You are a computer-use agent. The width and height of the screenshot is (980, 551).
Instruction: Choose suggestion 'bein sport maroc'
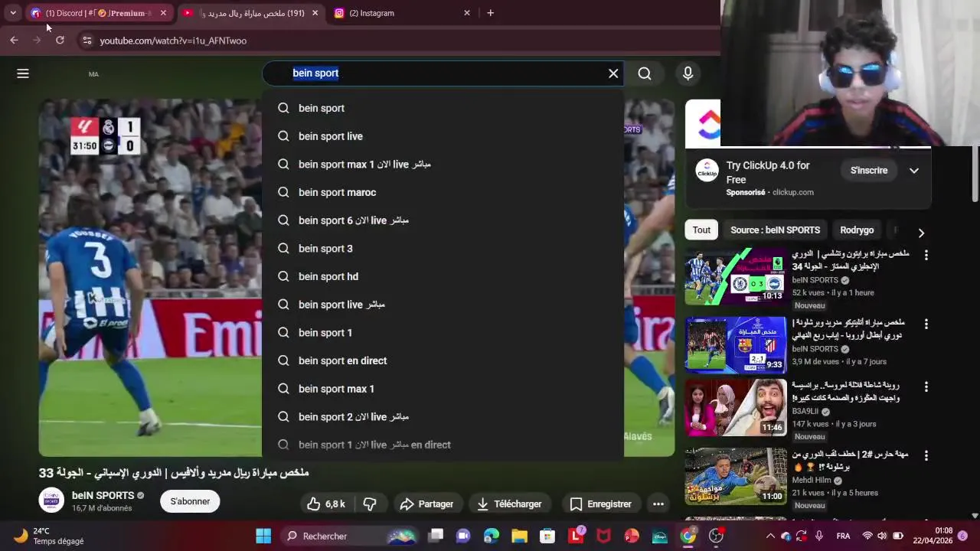pyautogui.click(x=443, y=192)
